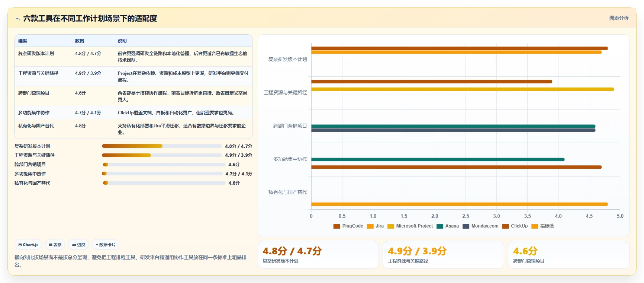Click table value 4.9分 / 3.9分

pos(88,73)
